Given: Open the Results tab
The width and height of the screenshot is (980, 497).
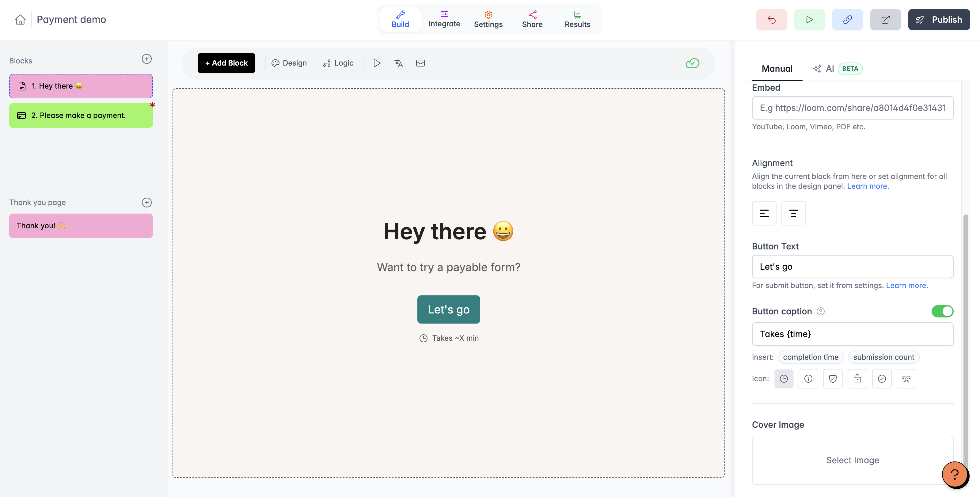Looking at the screenshot, I should click(577, 19).
